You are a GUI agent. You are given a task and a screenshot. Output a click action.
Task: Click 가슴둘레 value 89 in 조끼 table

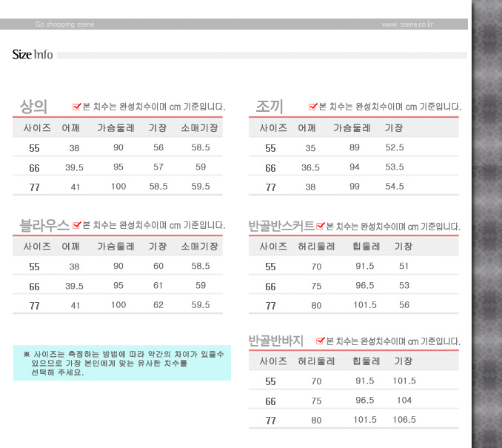355,147
